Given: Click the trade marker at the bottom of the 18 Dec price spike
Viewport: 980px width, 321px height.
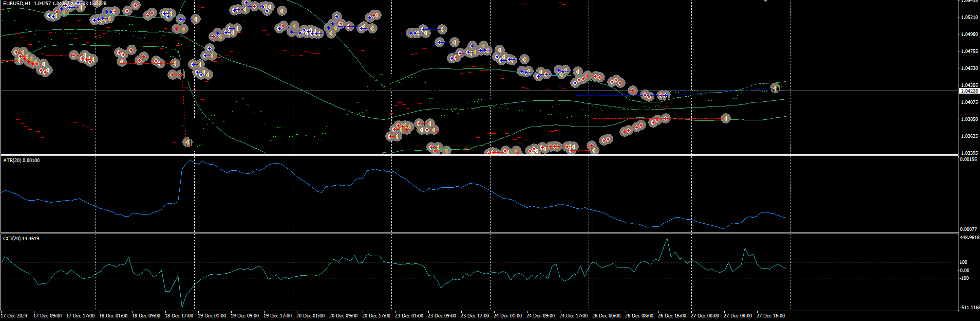Looking at the screenshot, I should coord(188,142).
